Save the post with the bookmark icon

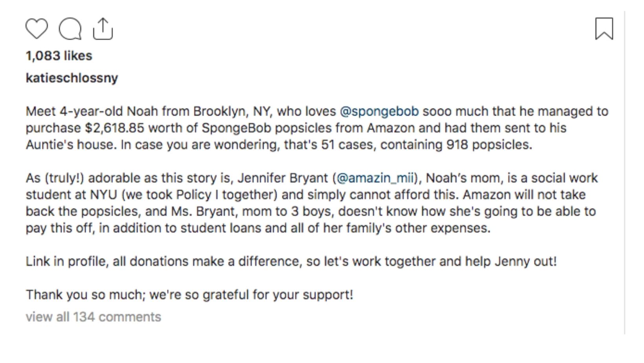click(x=604, y=29)
